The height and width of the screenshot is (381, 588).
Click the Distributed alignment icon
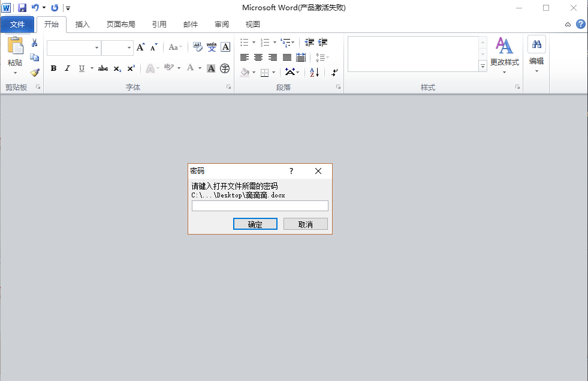(x=301, y=58)
